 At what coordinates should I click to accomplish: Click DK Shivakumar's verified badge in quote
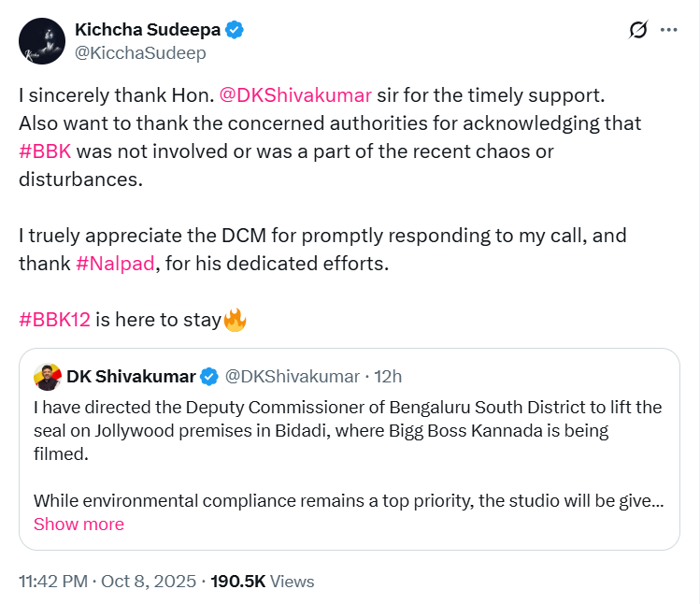210,377
